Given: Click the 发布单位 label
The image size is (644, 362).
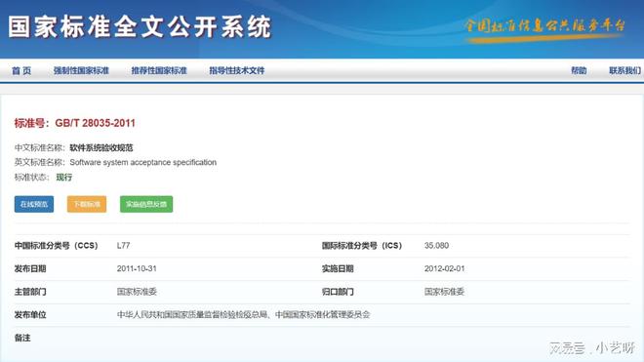Looking at the screenshot, I should (30, 315).
